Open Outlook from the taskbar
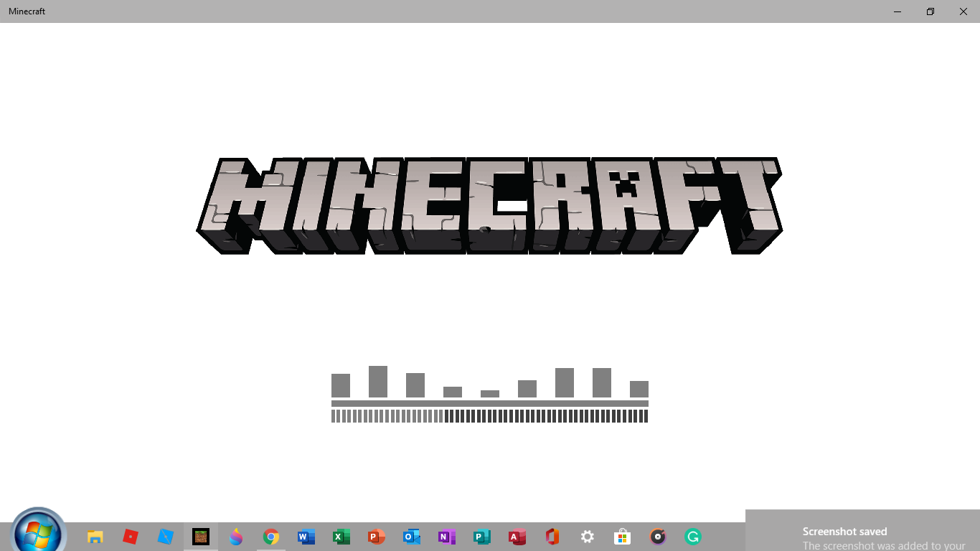This screenshot has height=551, width=980. [x=412, y=537]
